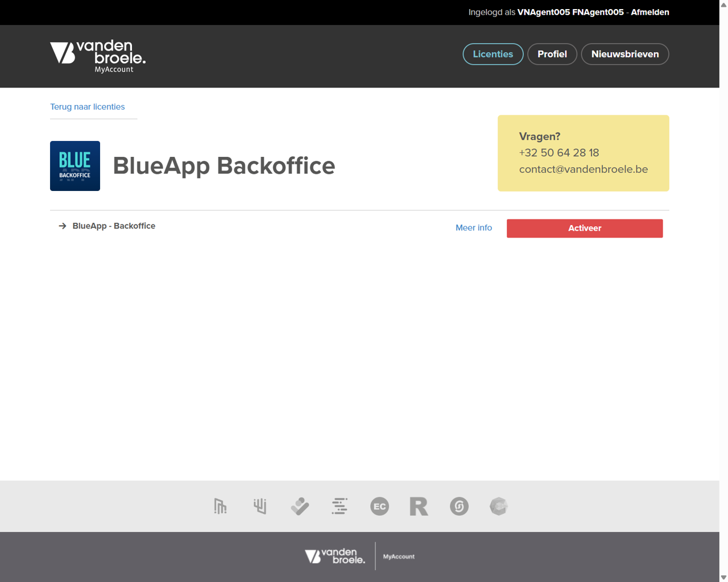Click the BlueApp Backoffice page title
728x582 pixels.
[x=224, y=165]
